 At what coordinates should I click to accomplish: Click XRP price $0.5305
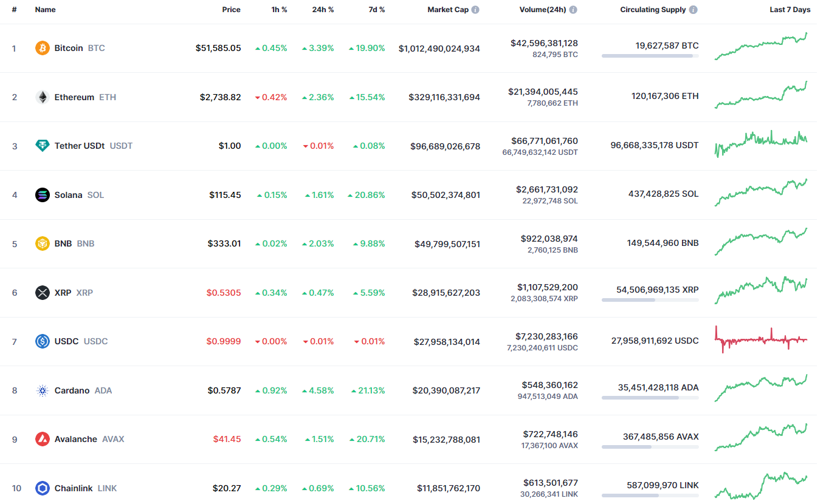(x=224, y=293)
